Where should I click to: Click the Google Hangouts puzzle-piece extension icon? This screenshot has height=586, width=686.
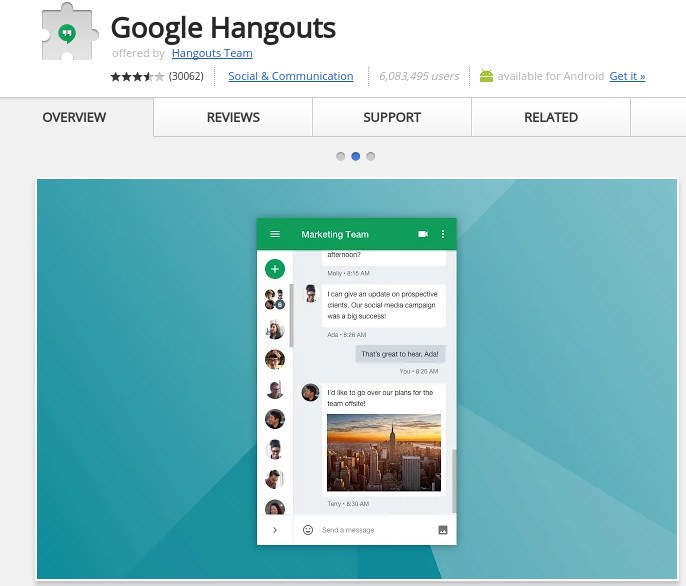pyautogui.click(x=70, y=32)
